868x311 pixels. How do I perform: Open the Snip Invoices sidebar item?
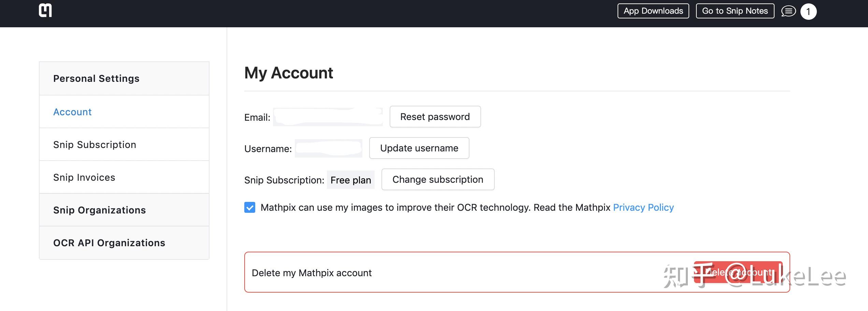pos(84,177)
